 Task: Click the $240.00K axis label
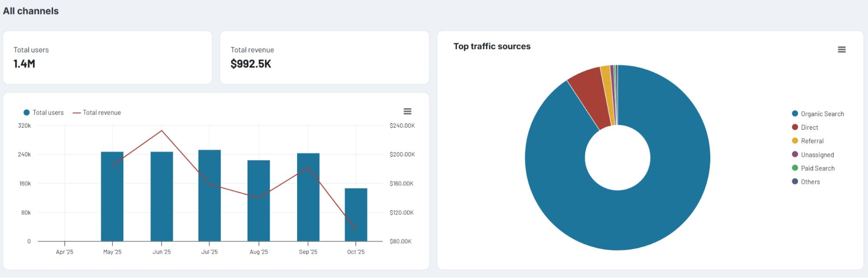(402, 126)
